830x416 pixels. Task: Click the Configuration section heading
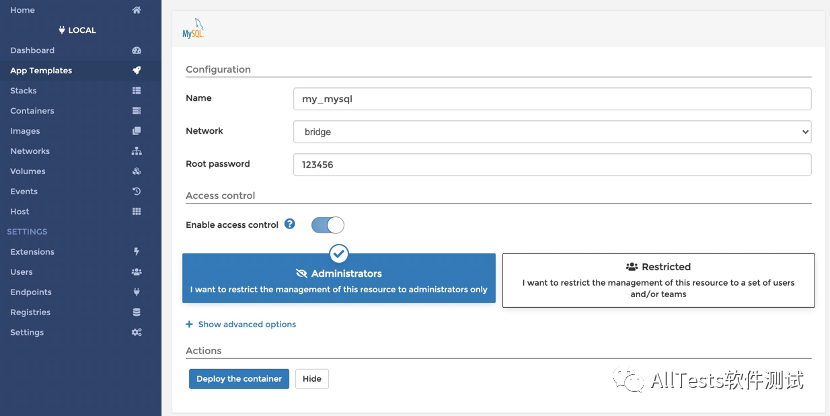[x=218, y=69]
